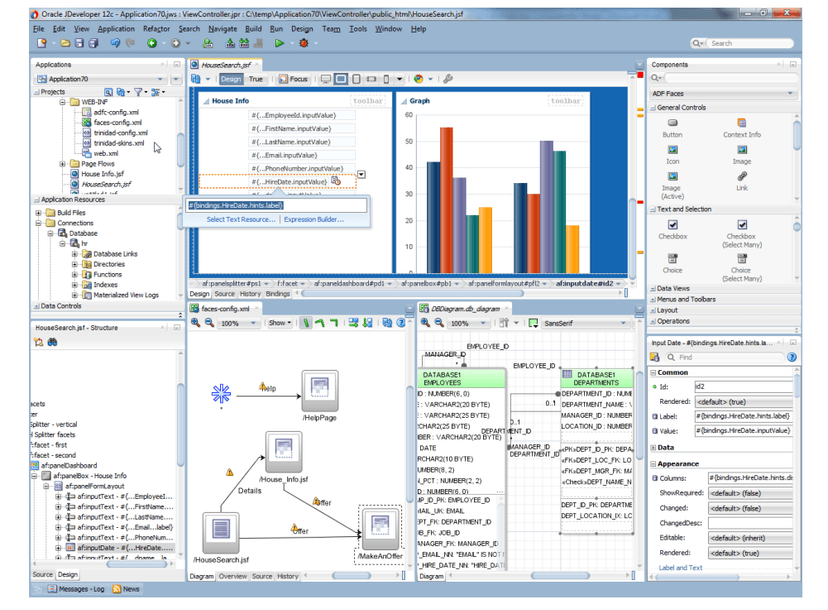Zoom out on the faces-config diagram
828x610 pixels.
209,323
